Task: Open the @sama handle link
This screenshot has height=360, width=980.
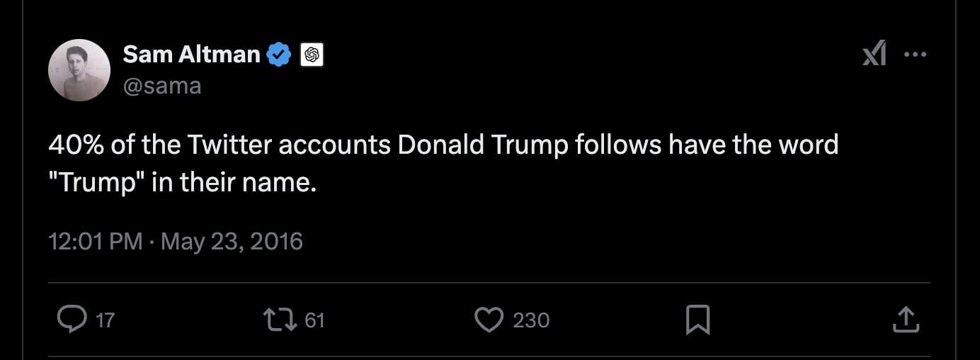Action: click(162, 86)
